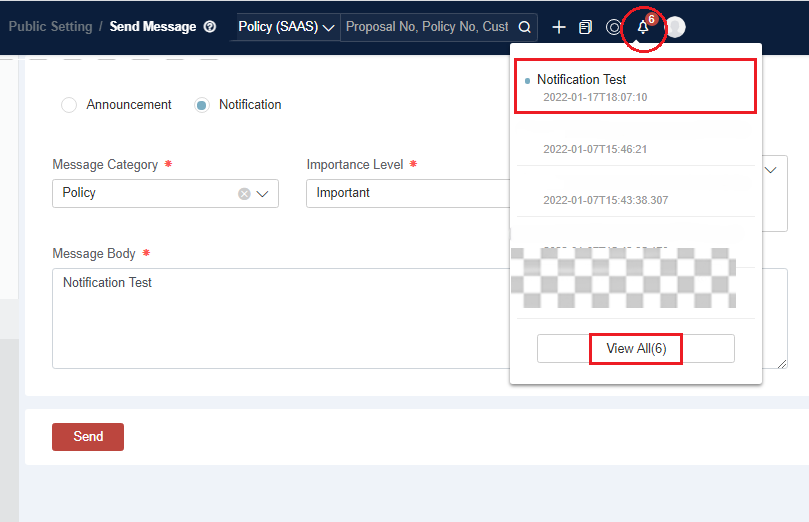Click the copy documents icon in header

[x=586, y=27]
